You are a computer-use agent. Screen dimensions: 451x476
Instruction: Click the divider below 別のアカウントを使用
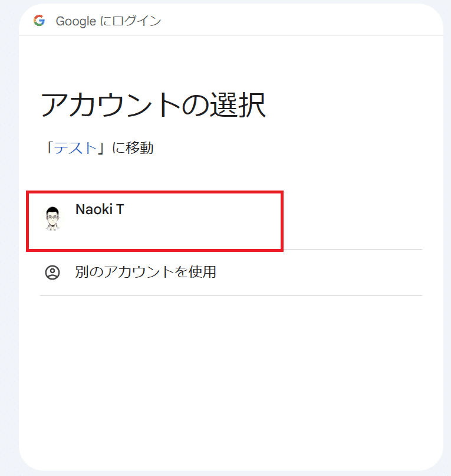point(230,296)
